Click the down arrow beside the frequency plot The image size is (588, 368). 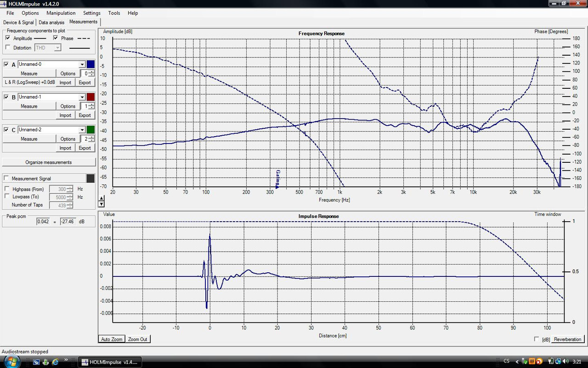102,204
